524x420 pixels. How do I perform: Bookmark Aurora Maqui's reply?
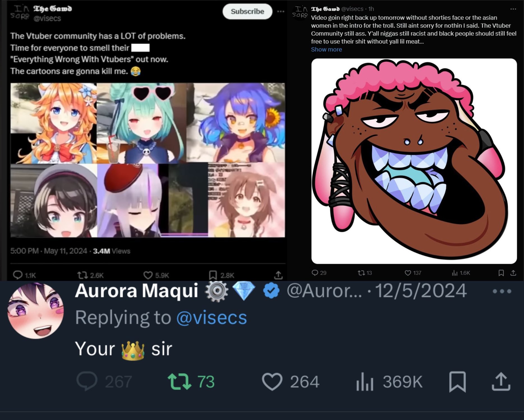457,382
